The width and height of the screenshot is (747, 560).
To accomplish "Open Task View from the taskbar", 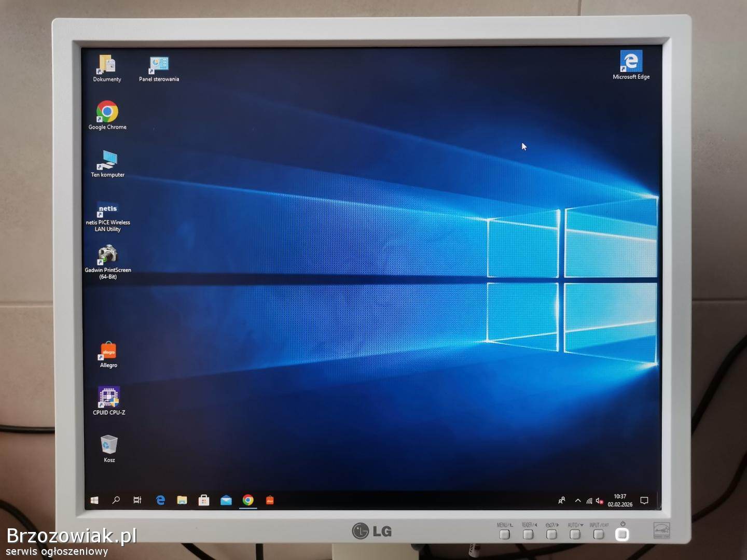I will [x=137, y=500].
